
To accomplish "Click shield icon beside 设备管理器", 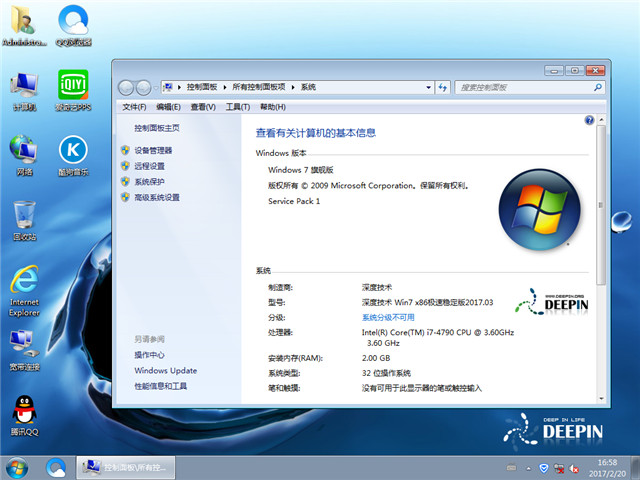I will [x=125, y=150].
